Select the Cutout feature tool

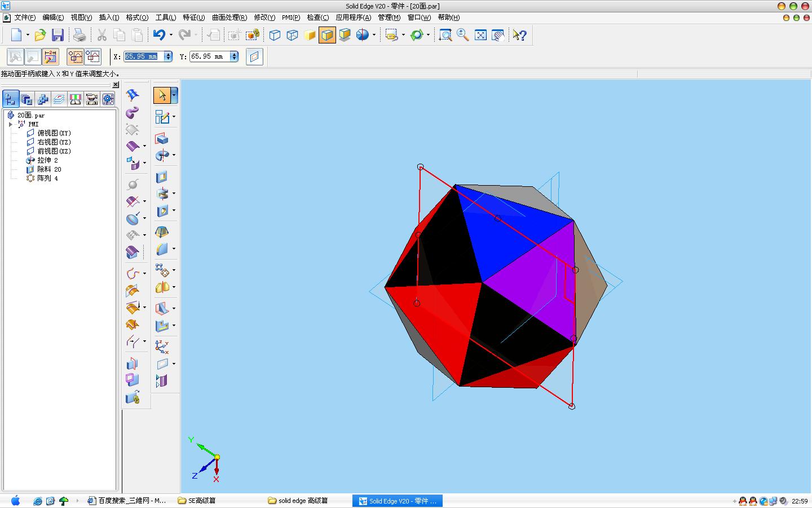162,177
